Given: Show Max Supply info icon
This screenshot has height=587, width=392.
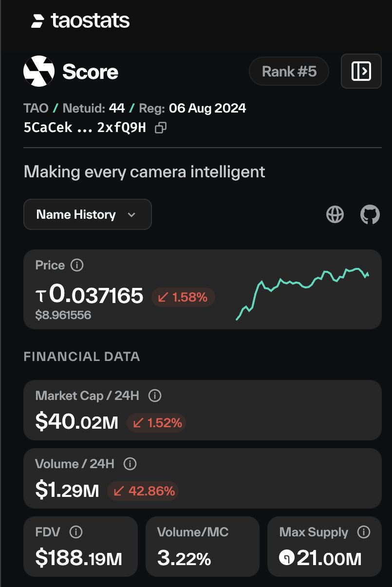Looking at the screenshot, I should [364, 532].
